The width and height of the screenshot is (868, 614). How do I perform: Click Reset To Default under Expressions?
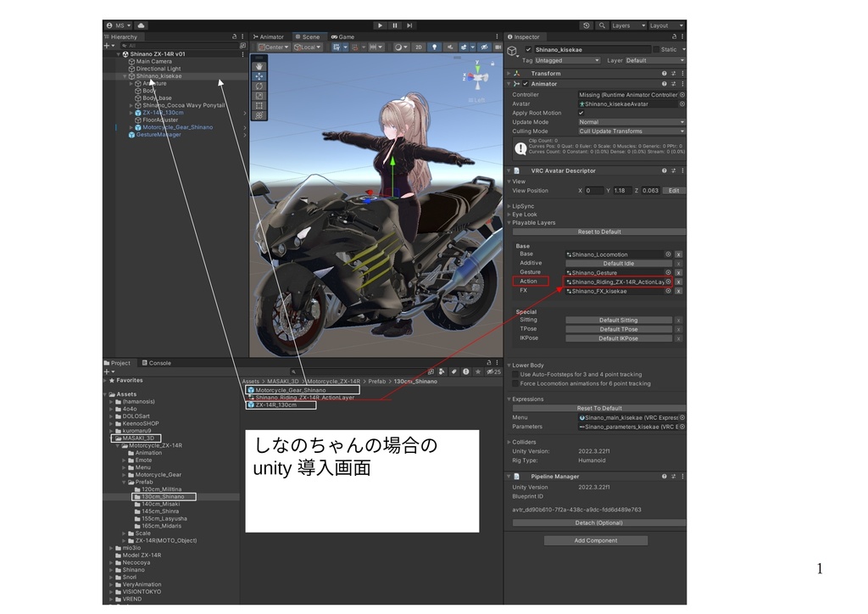[x=599, y=408]
